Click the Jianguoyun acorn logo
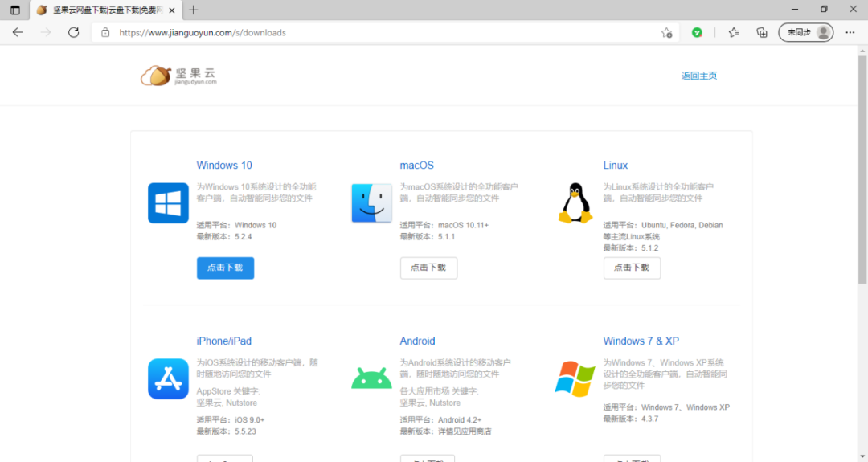Image resolution: width=868 pixels, height=462 pixels. pyautogui.click(x=178, y=76)
